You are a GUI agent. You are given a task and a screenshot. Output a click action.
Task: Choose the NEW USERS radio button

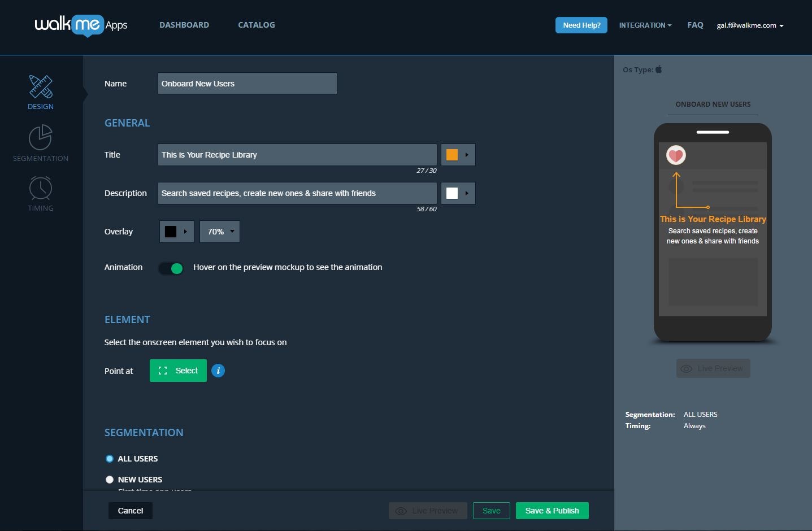(110, 479)
